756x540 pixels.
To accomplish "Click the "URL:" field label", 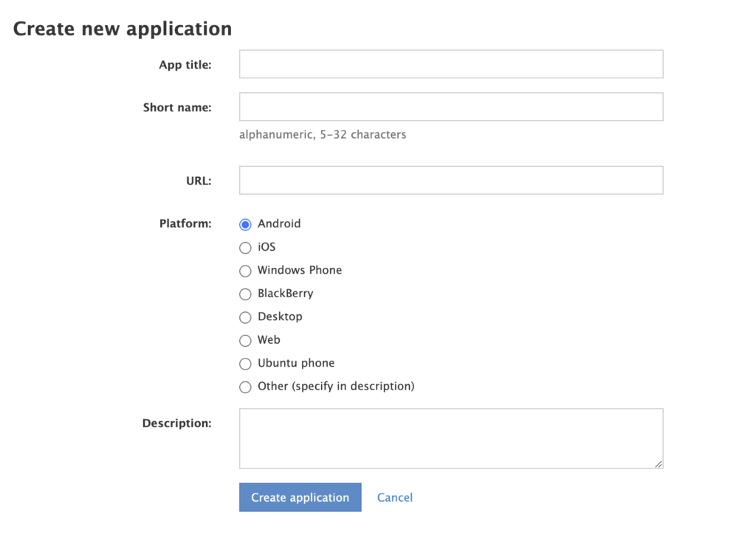I will (199, 181).
